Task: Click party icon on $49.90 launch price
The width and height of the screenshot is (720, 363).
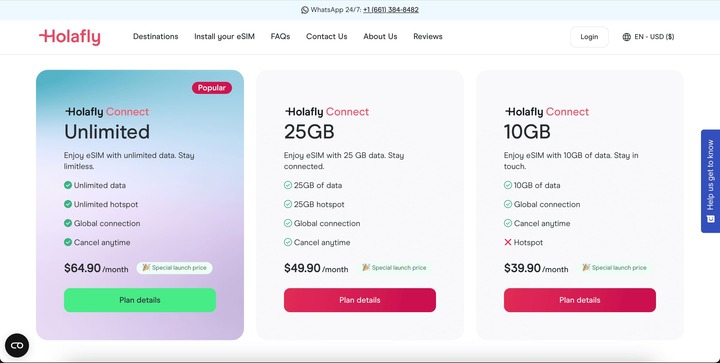Action: coord(366,268)
